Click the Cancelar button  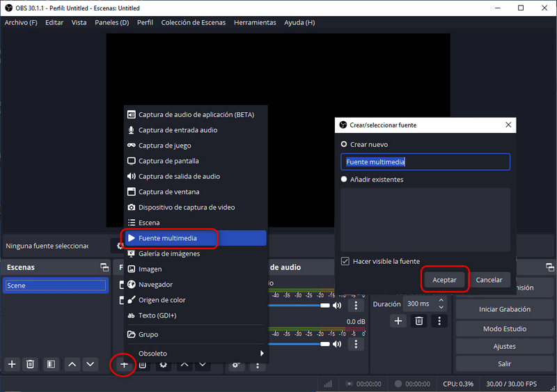pyautogui.click(x=489, y=280)
